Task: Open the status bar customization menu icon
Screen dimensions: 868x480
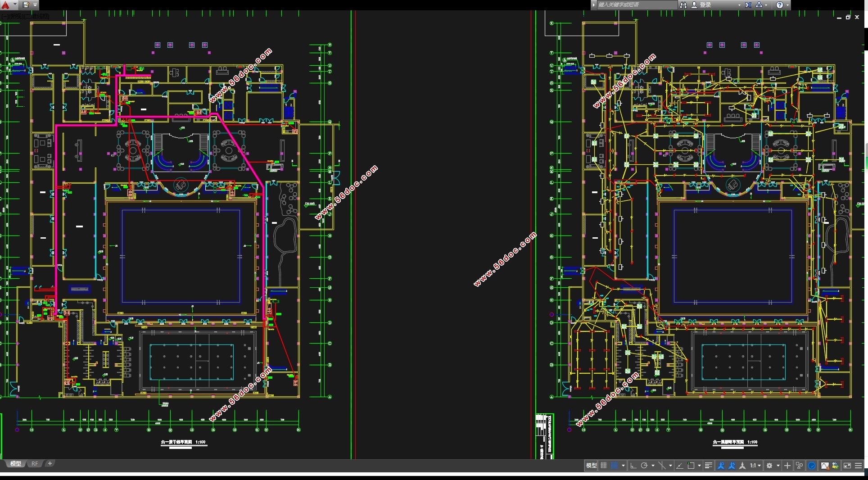Action: 859,466
